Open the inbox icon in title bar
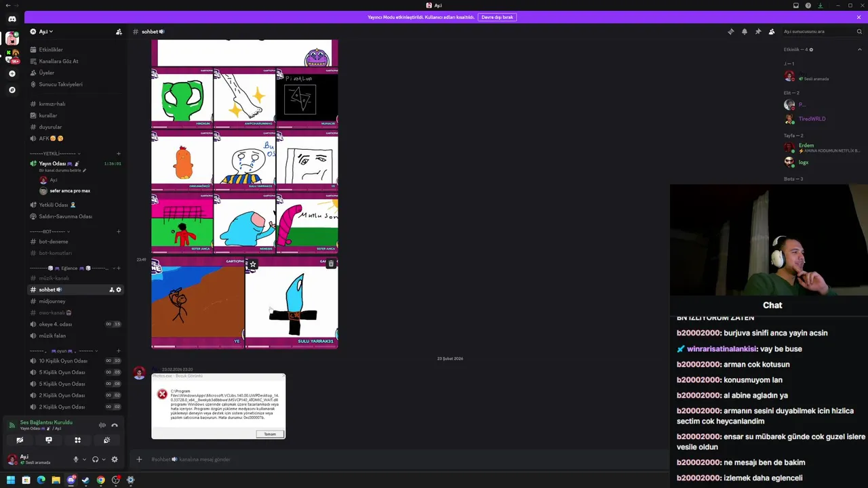Image resolution: width=868 pixels, height=488 pixels. [x=795, y=5]
